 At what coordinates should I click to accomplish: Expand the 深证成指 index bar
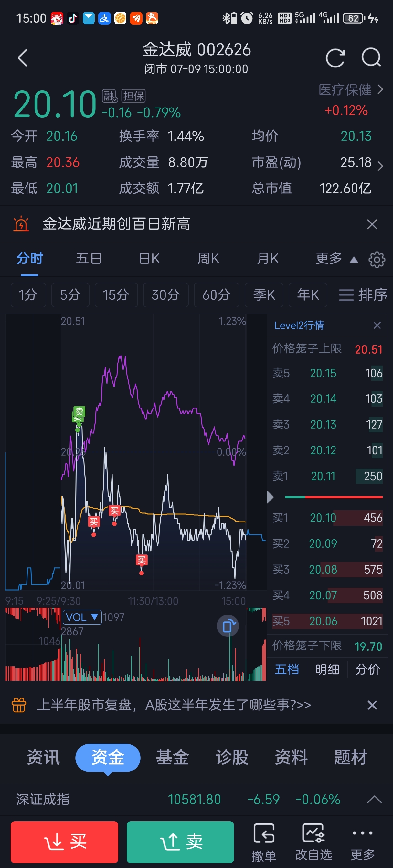point(375,799)
